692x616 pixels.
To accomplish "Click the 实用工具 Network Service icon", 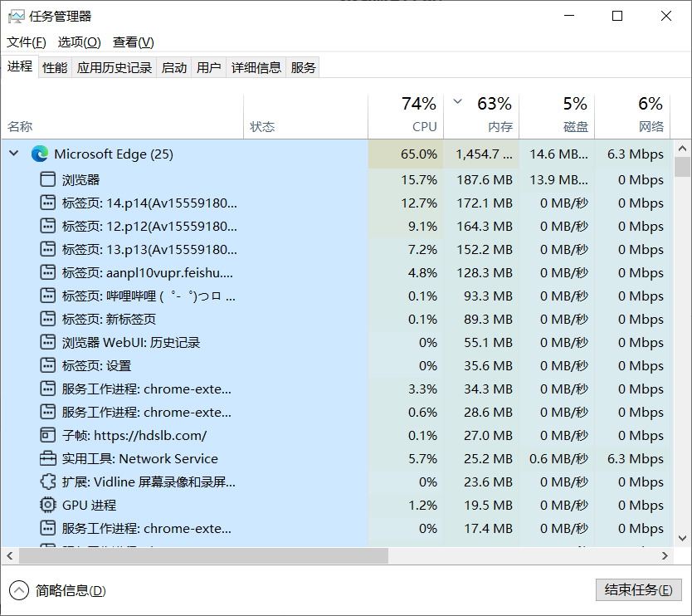I will pyautogui.click(x=46, y=458).
